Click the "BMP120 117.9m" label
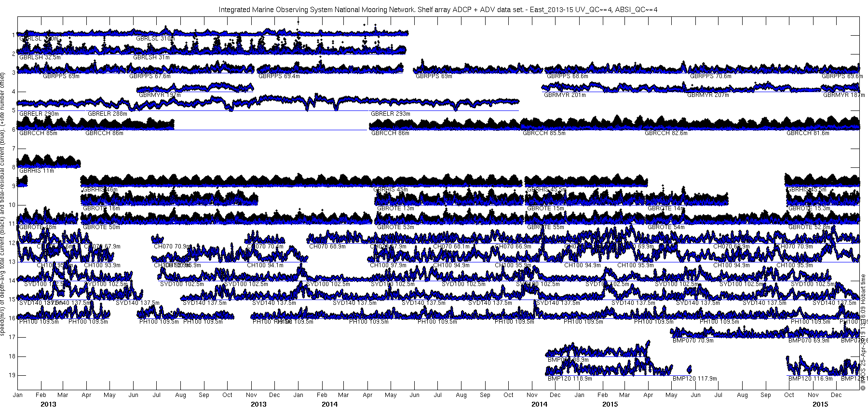The height and width of the screenshot is (410, 868). click(695, 379)
